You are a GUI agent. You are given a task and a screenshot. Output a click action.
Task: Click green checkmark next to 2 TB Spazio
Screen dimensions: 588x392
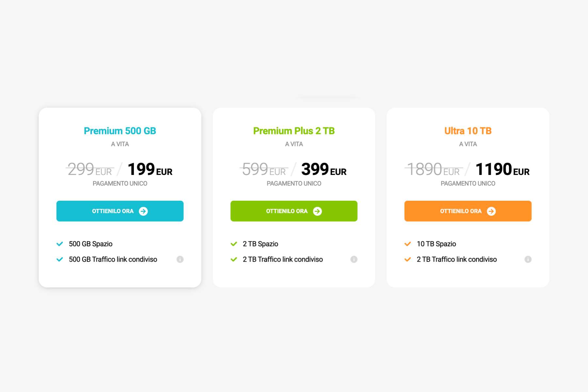234,244
